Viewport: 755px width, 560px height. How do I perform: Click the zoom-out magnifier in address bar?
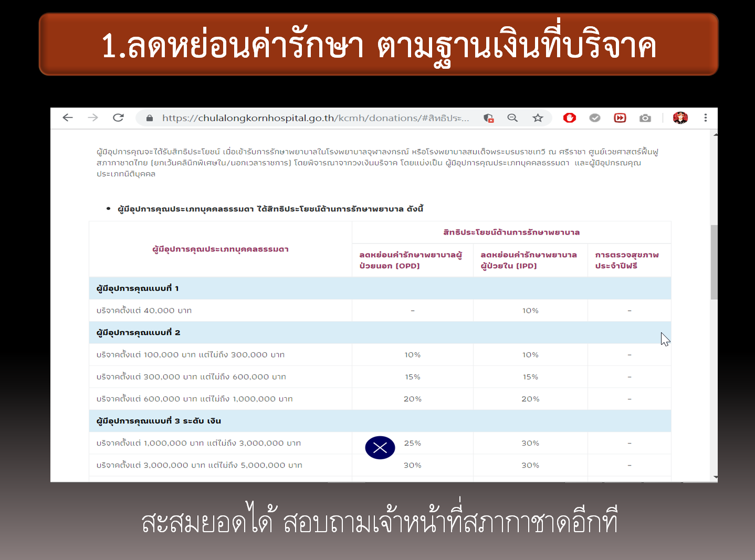click(x=512, y=118)
